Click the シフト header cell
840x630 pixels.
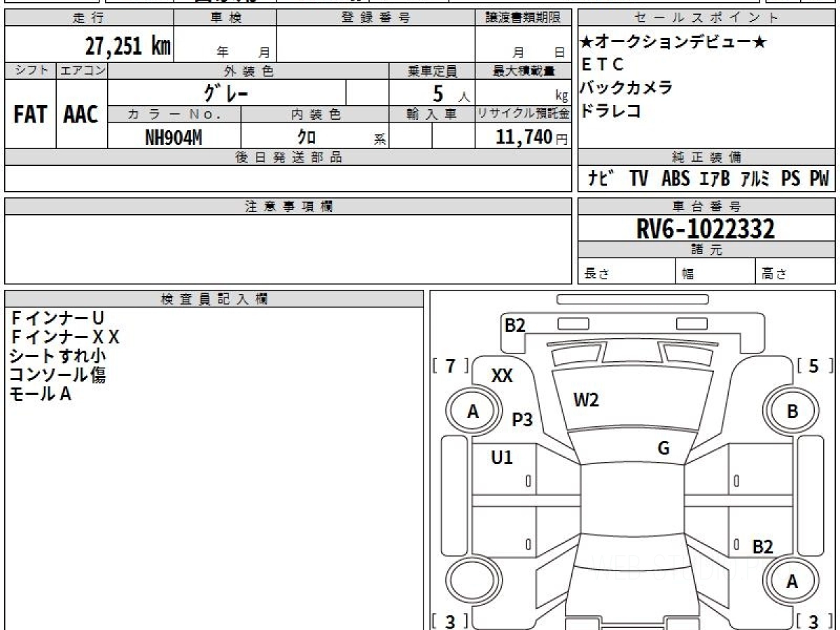[31, 71]
